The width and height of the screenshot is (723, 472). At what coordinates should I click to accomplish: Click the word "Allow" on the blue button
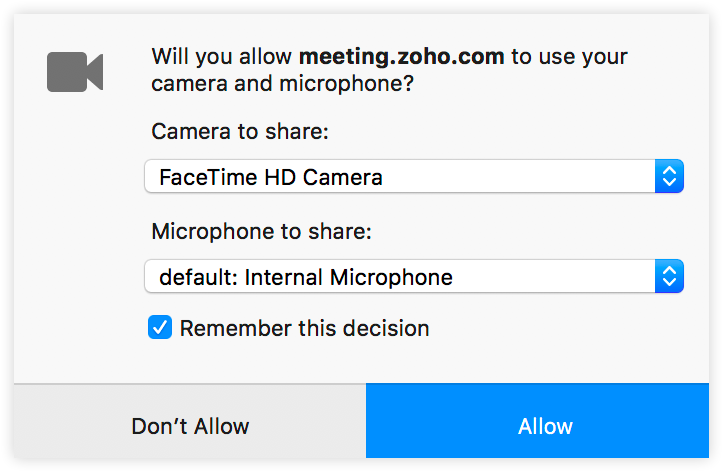[545, 426]
